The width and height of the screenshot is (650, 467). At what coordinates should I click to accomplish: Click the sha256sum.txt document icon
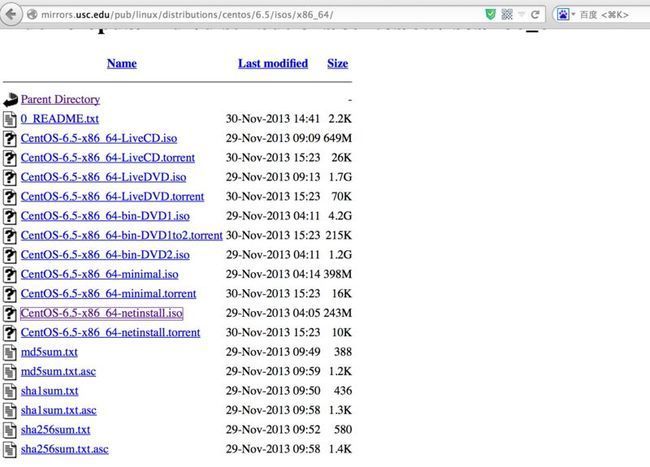(x=10, y=431)
